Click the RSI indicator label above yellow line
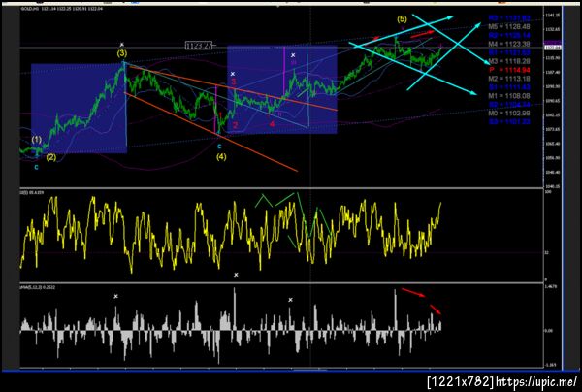Image resolution: width=582 pixels, height=392 pixels. [x=31, y=193]
